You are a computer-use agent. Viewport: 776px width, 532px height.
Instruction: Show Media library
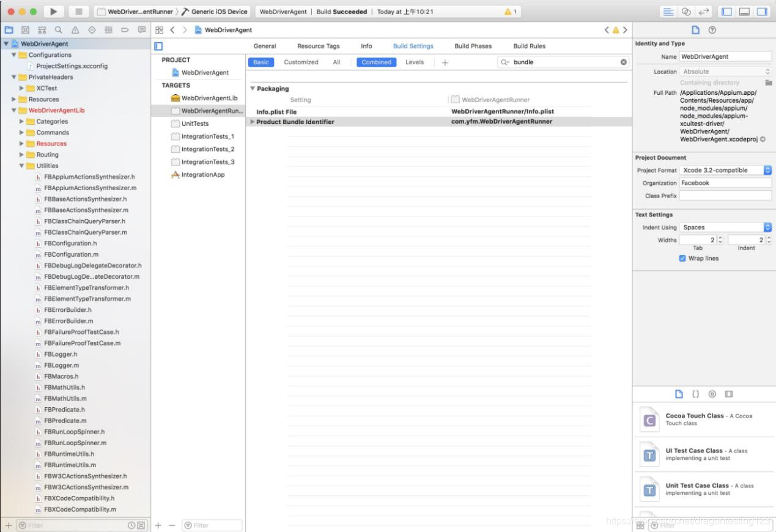tap(728, 394)
